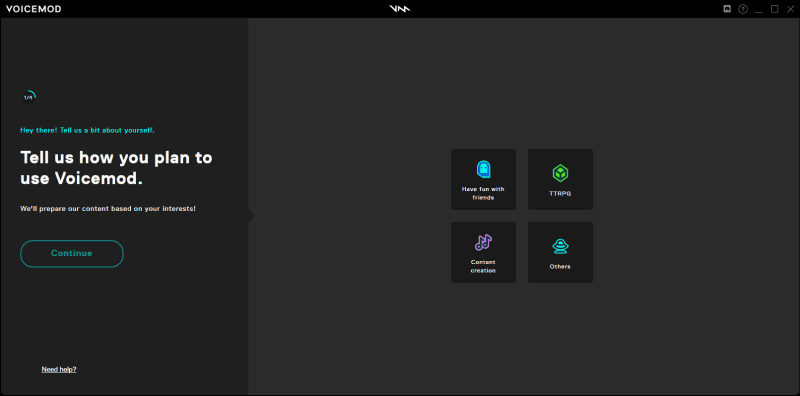Click the "We'll prepare our content based on your interests!" text
The height and width of the screenshot is (396, 800).
(108, 209)
